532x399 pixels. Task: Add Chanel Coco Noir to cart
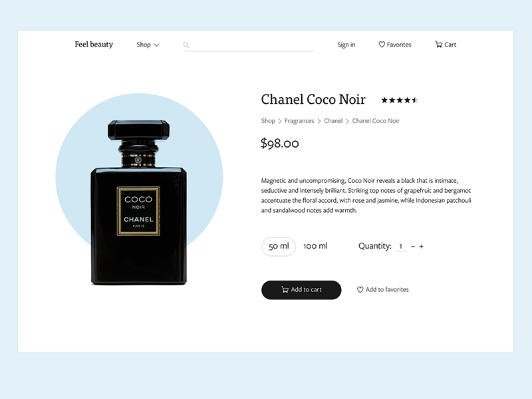click(301, 290)
